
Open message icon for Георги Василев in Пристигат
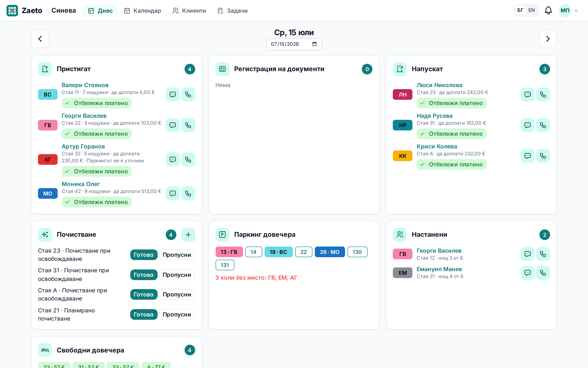point(173,125)
